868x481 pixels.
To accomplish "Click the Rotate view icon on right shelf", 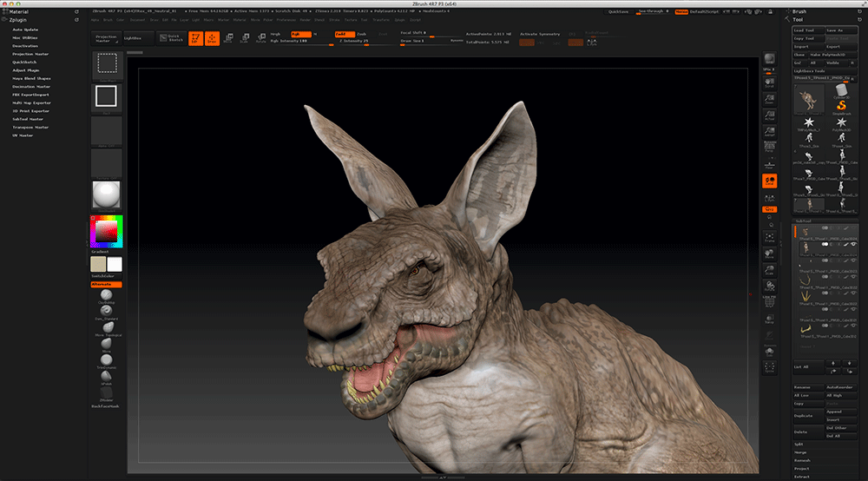I will pyautogui.click(x=769, y=287).
